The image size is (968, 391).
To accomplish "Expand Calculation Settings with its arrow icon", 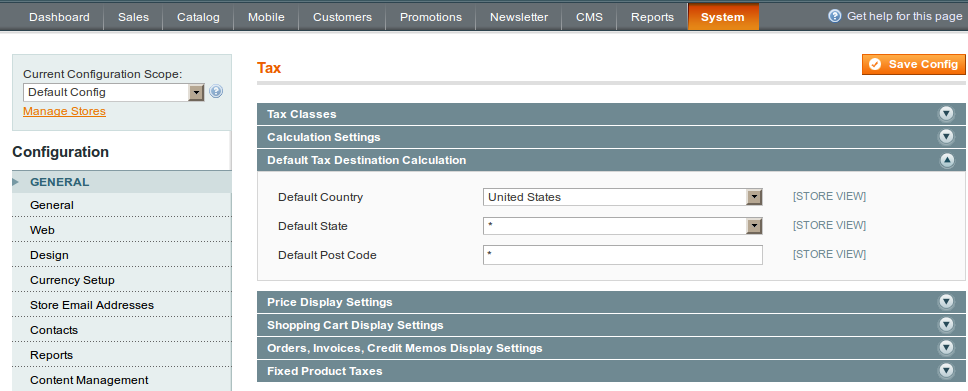I will [x=946, y=137].
